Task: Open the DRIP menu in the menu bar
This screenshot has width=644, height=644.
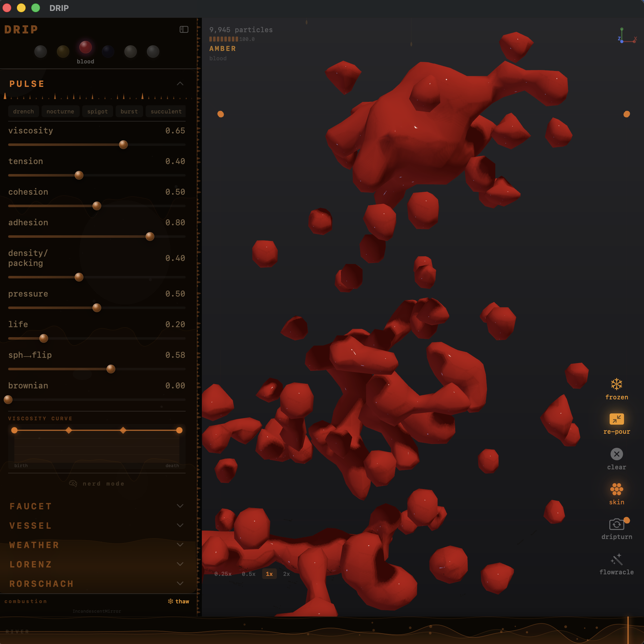Action: pyautogui.click(x=59, y=8)
